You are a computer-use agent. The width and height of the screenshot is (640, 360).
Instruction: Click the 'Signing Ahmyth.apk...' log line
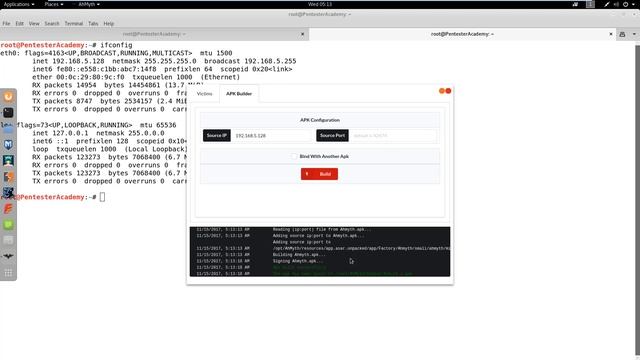[x=298, y=261]
